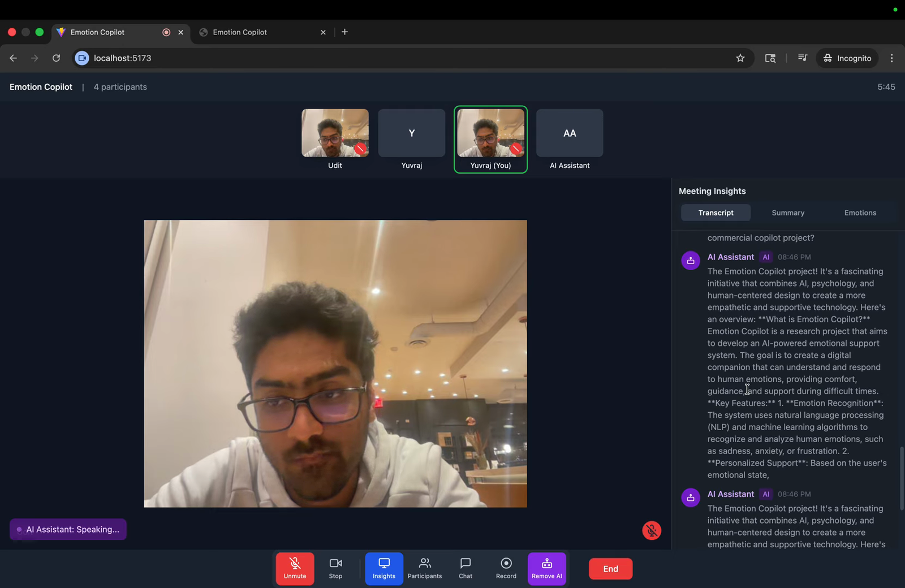
Task: Click the Incognito indicator button
Action: tap(847, 58)
